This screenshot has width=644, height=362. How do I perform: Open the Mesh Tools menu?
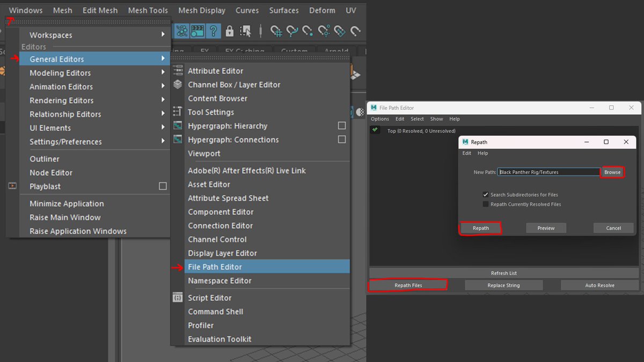point(148,10)
